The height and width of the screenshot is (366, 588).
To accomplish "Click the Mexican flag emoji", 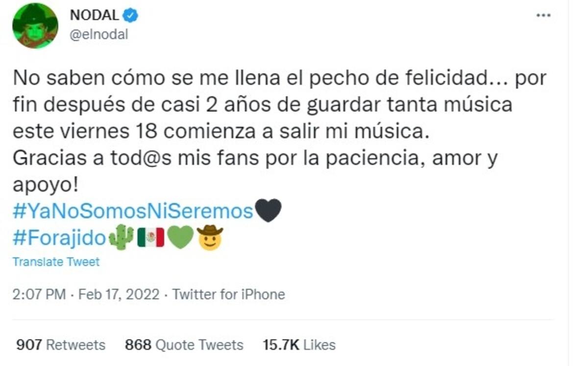I will click(x=150, y=238).
